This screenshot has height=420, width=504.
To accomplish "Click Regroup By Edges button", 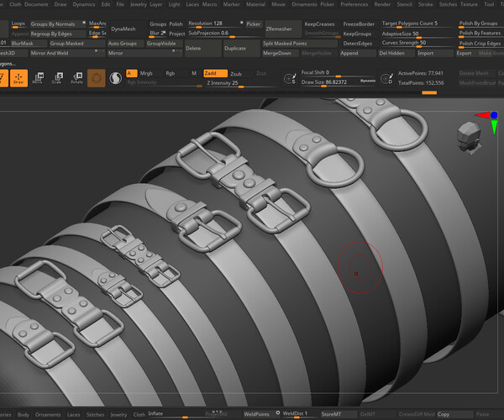I will [x=58, y=34].
